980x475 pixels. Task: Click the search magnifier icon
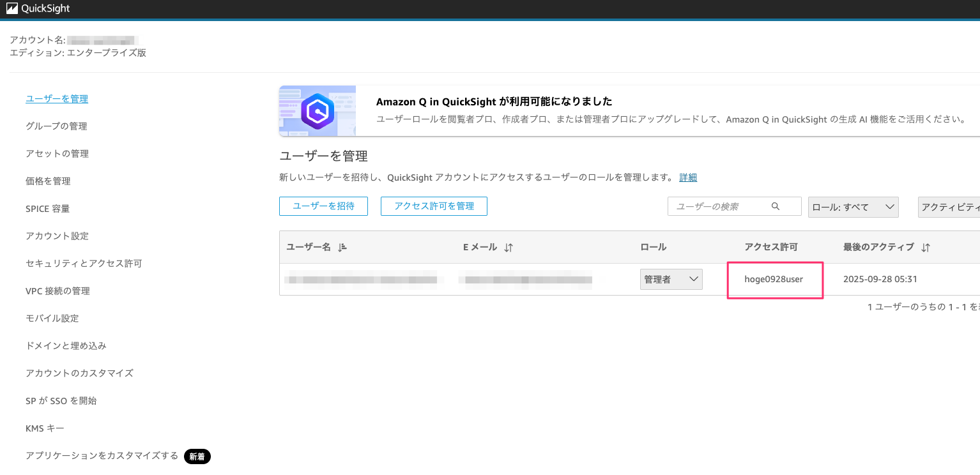pyautogui.click(x=776, y=206)
